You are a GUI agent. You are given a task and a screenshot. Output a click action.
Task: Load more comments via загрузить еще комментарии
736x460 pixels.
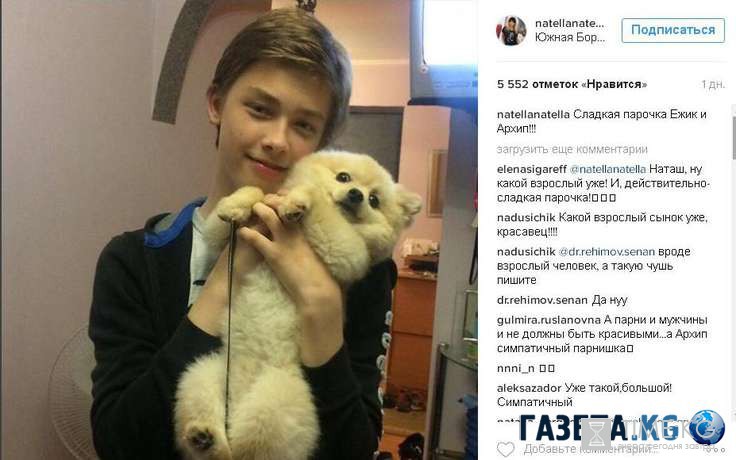point(572,149)
